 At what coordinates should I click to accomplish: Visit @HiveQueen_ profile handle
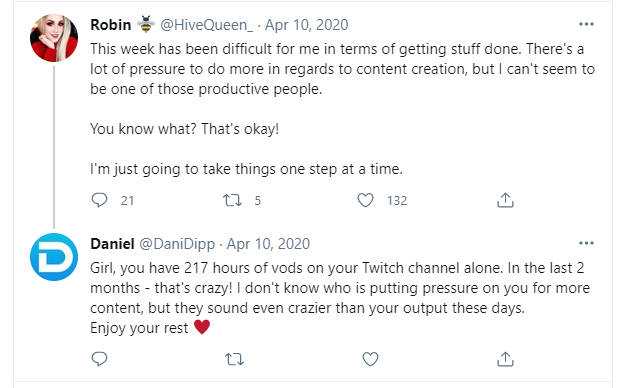(206, 25)
